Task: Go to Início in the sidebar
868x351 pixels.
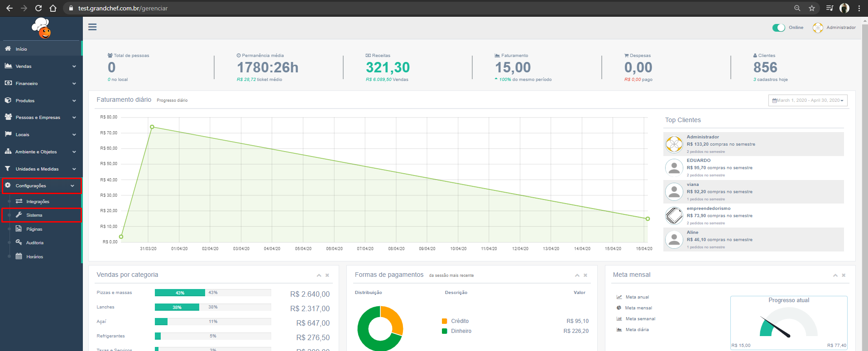Action: click(x=21, y=49)
